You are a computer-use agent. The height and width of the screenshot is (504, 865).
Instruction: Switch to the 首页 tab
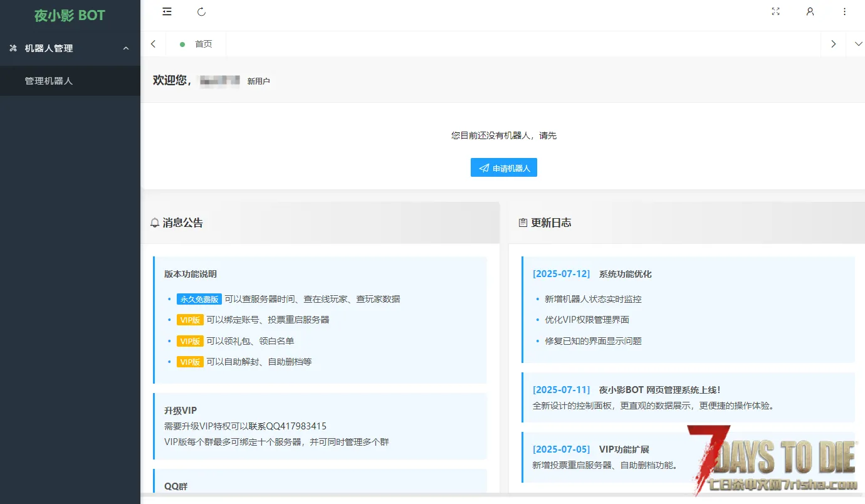click(196, 44)
